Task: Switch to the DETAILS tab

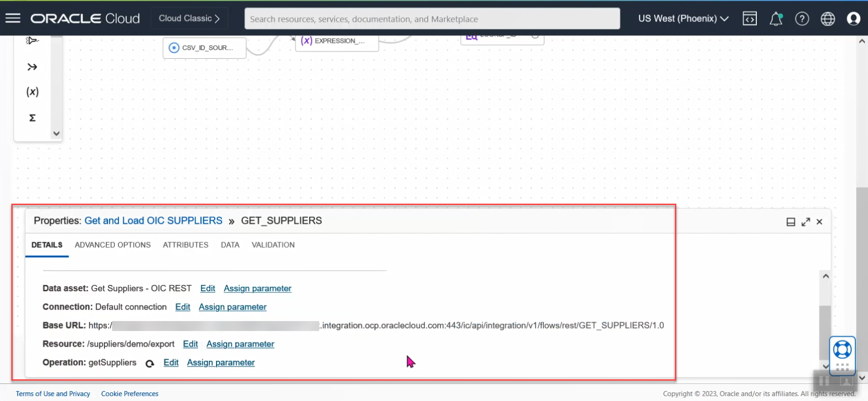Action: [x=47, y=245]
